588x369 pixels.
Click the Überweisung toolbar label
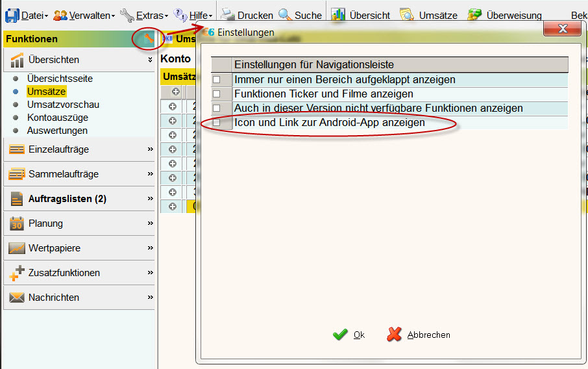point(514,16)
